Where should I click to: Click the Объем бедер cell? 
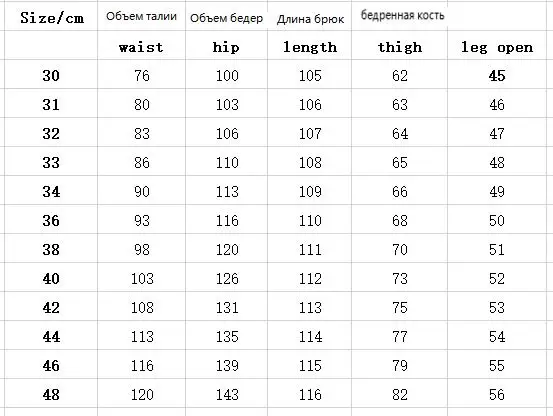[226, 16]
